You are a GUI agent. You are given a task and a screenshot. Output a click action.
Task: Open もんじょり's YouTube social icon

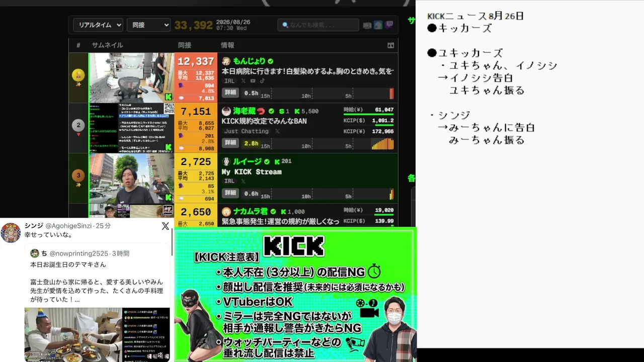(x=253, y=81)
